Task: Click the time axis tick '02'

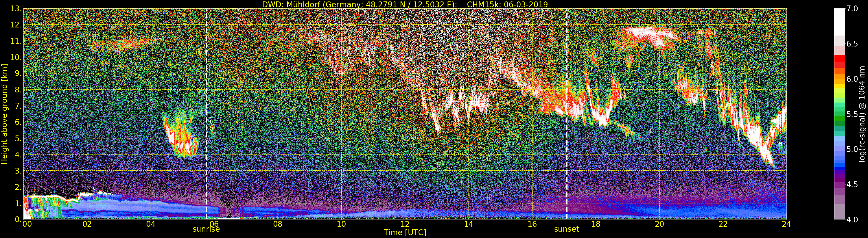Action: point(87,224)
